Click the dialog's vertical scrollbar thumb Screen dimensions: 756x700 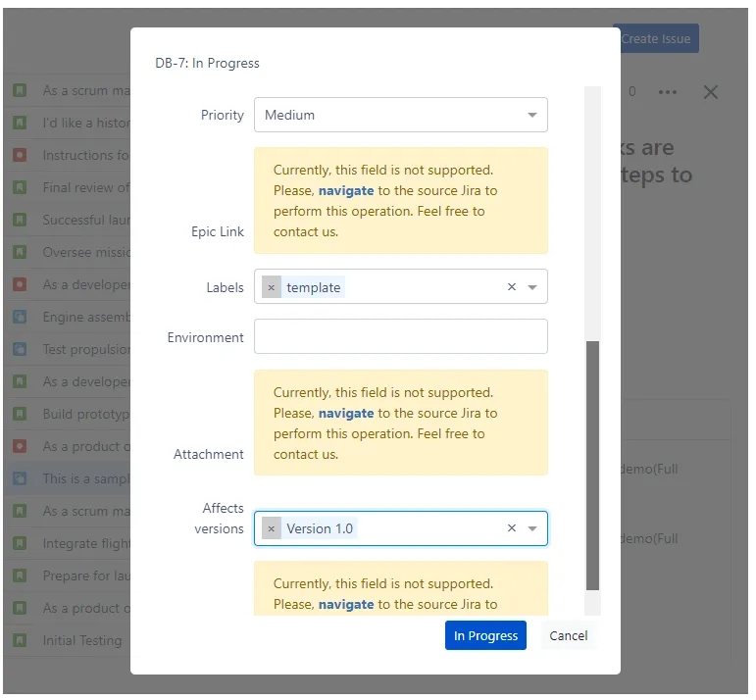592,466
